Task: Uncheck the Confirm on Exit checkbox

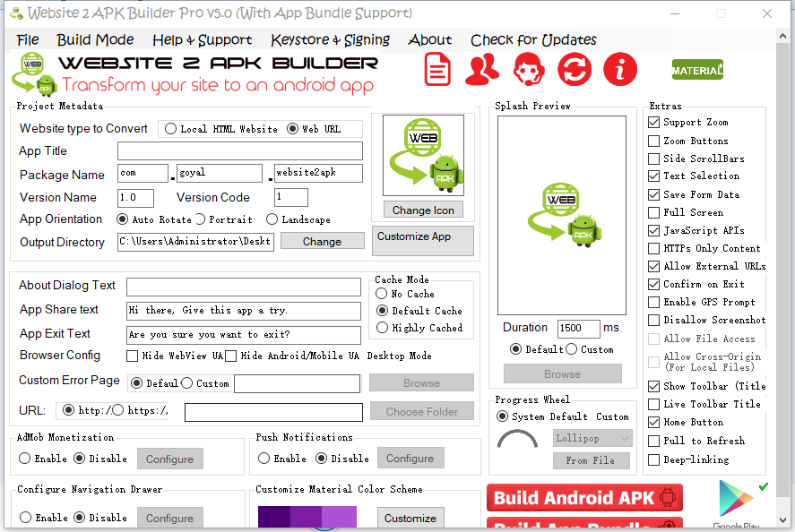Action: pos(654,284)
